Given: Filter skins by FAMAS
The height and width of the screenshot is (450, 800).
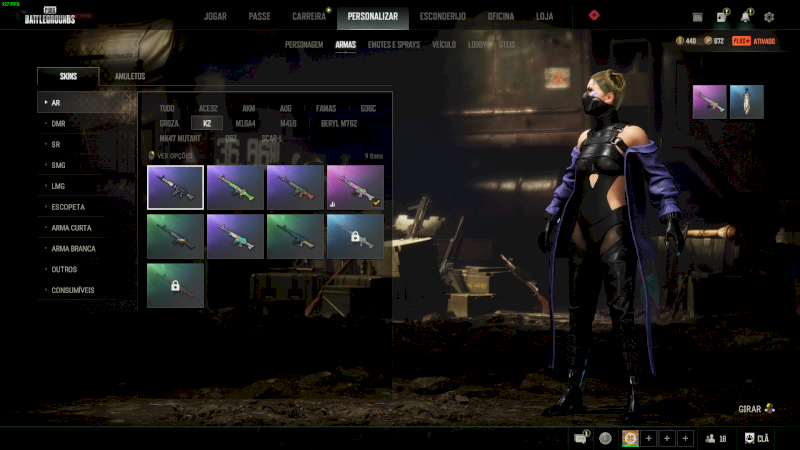Looking at the screenshot, I should pyautogui.click(x=326, y=108).
